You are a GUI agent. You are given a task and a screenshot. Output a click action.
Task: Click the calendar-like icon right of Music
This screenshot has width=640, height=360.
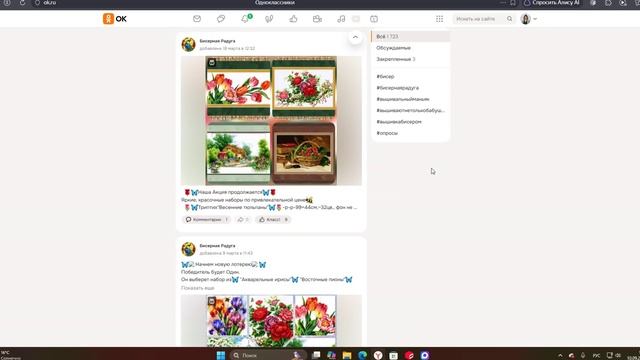click(374, 19)
